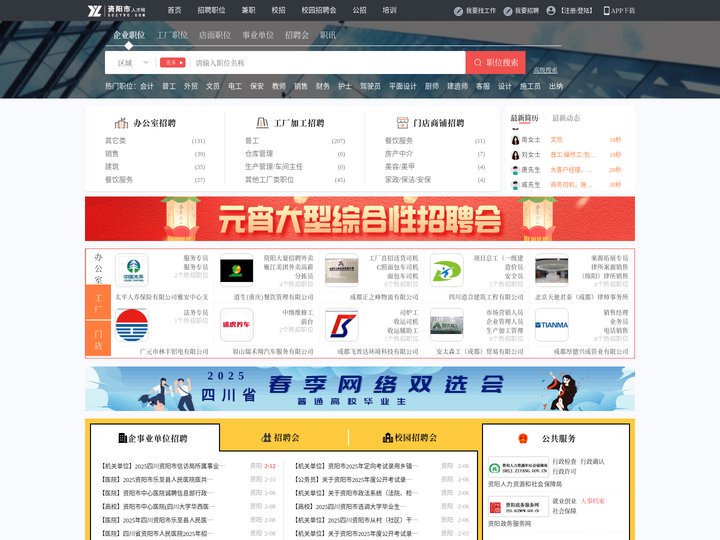Select the 工厂职位 search tab

[x=172, y=35]
